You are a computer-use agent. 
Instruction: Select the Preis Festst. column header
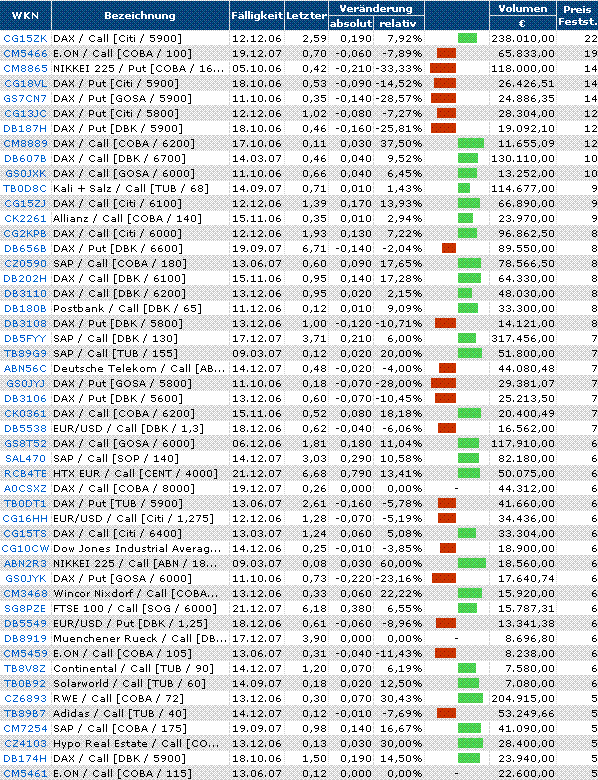[577, 15]
